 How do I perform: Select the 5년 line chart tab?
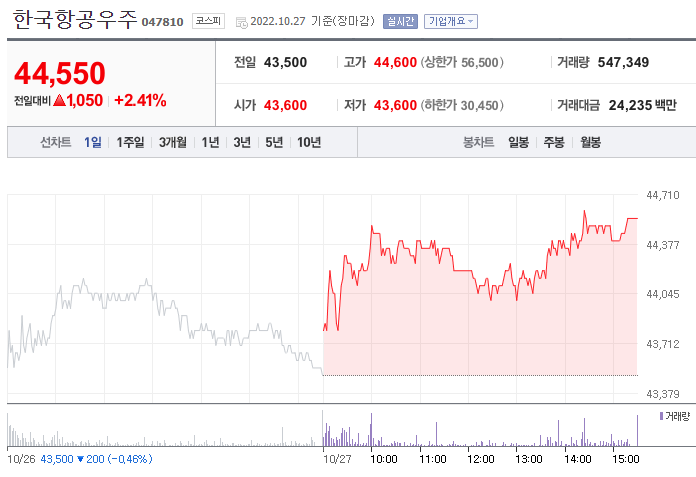(x=274, y=142)
